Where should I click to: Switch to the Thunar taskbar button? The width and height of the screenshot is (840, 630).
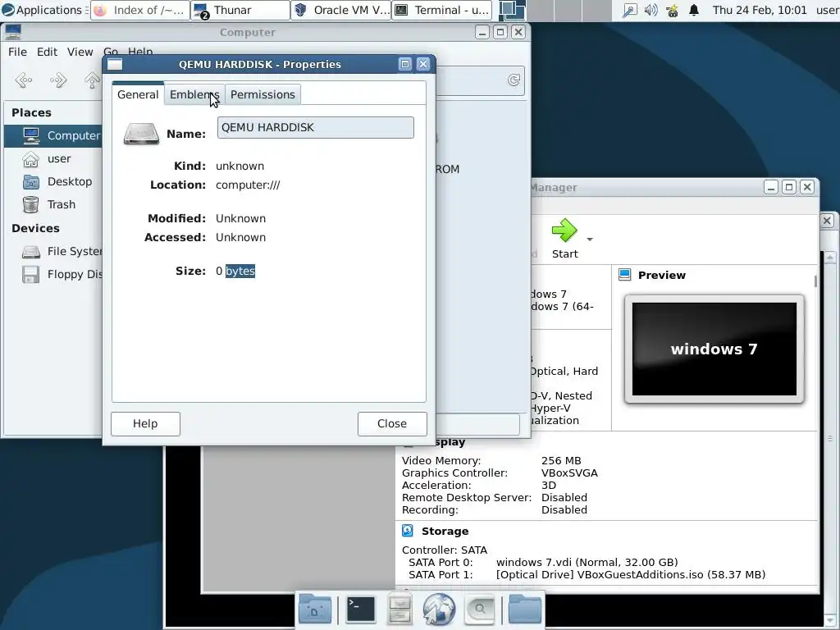click(x=240, y=10)
